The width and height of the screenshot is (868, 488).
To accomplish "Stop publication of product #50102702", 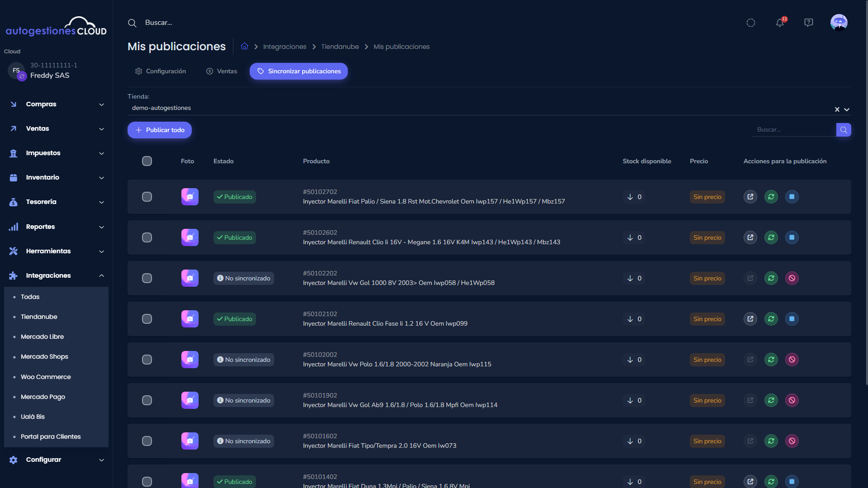I will 792,197.
